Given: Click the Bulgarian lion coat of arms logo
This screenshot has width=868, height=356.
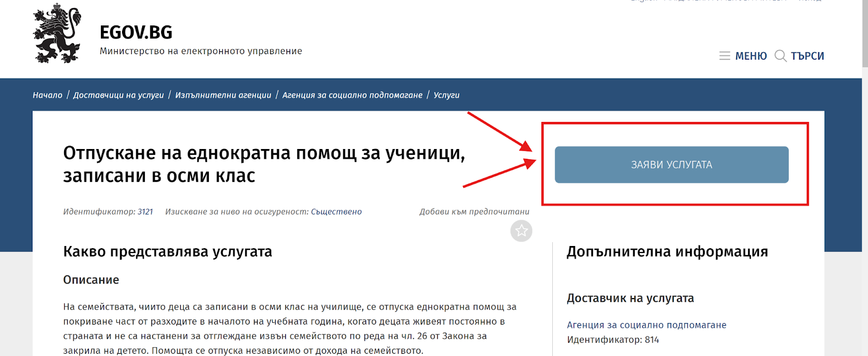Looking at the screenshot, I should click(57, 33).
